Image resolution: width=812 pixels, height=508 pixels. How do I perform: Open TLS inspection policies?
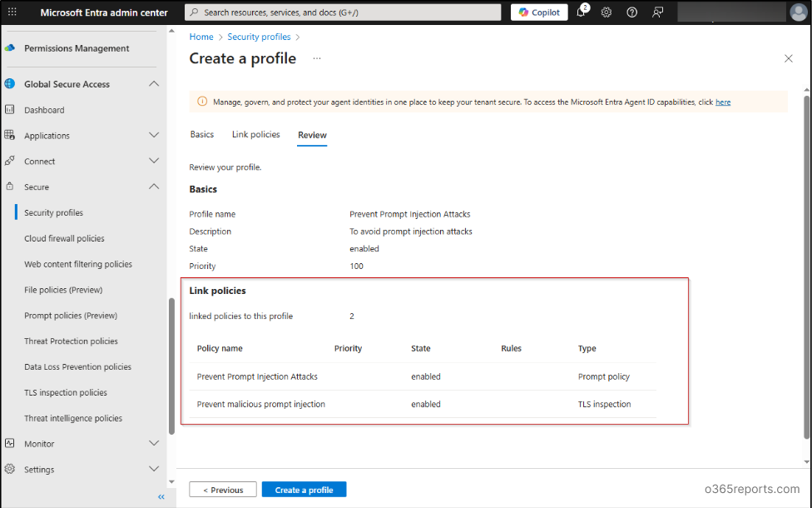[65, 392]
